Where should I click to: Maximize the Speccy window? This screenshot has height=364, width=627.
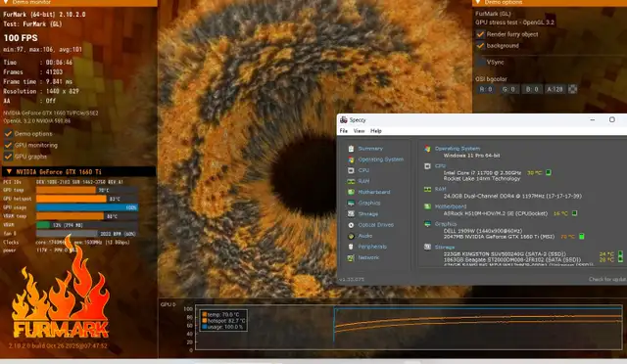tap(611, 120)
